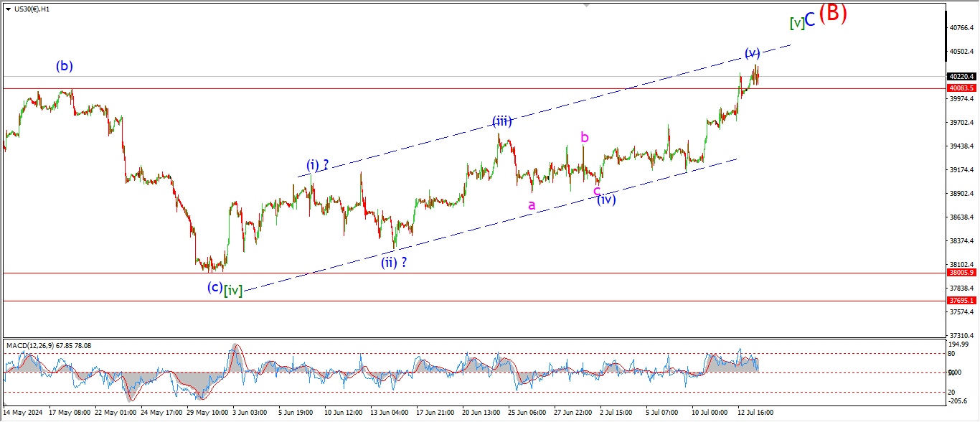Select the blue (iv) wave label
Viewport: 980px width, 422px height.
tap(606, 199)
